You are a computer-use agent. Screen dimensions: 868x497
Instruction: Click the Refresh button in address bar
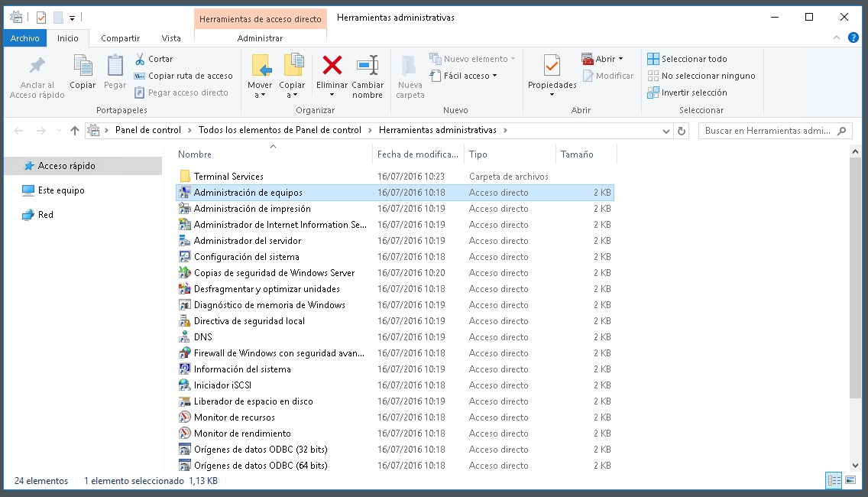[x=682, y=131]
